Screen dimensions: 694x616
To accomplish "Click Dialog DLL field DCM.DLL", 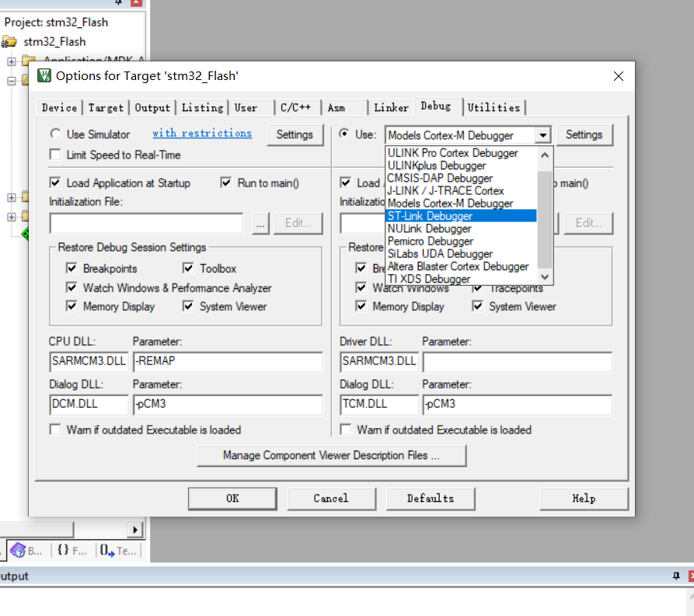I will click(89, 405).
